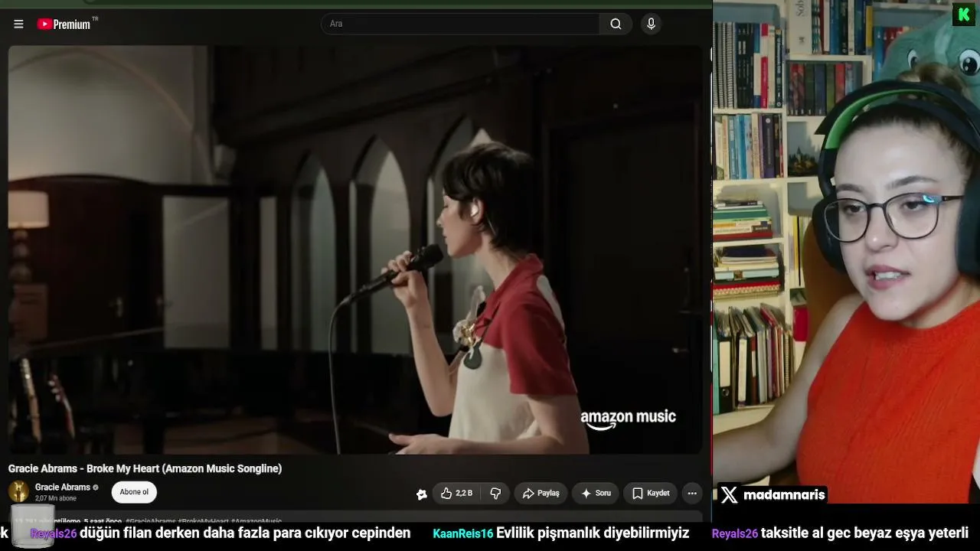Click the flower-shaped icon left of the like button
The width and height of the screenshot is (980, 551).
click(421, 494)
